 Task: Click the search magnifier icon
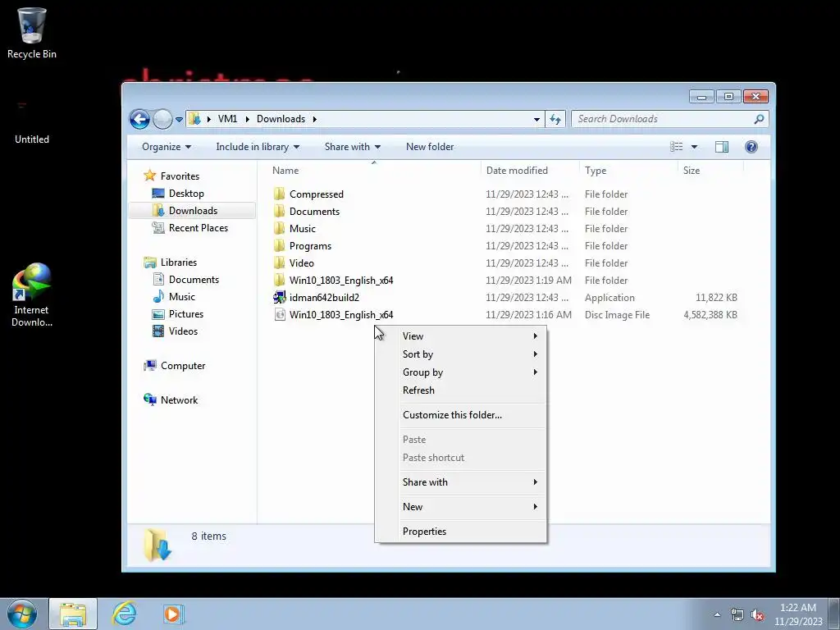coord(759,119)
